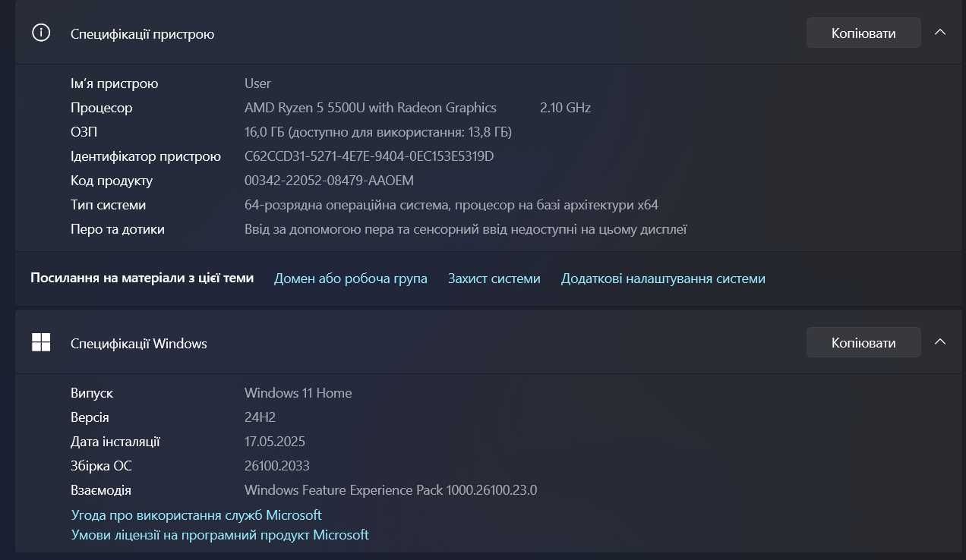The width and height of the screenshot is (966, 560).
Task: Click the Специфікації Windows header title
Action: 139,344
